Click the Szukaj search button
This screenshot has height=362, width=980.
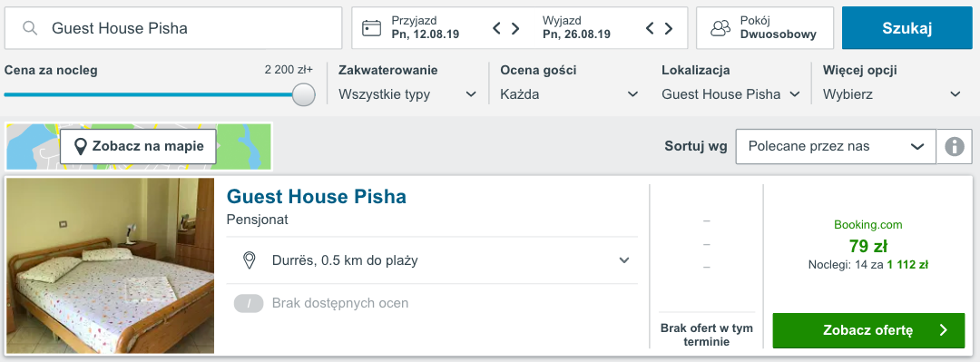pos(906,28)
